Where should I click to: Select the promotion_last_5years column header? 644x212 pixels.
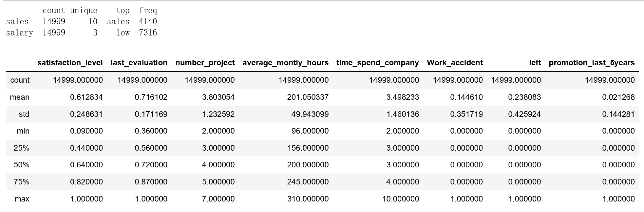592,63
